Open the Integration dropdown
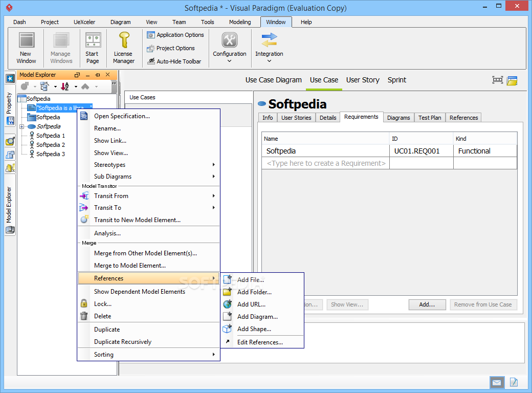The image size is (532, 393). 270,48
